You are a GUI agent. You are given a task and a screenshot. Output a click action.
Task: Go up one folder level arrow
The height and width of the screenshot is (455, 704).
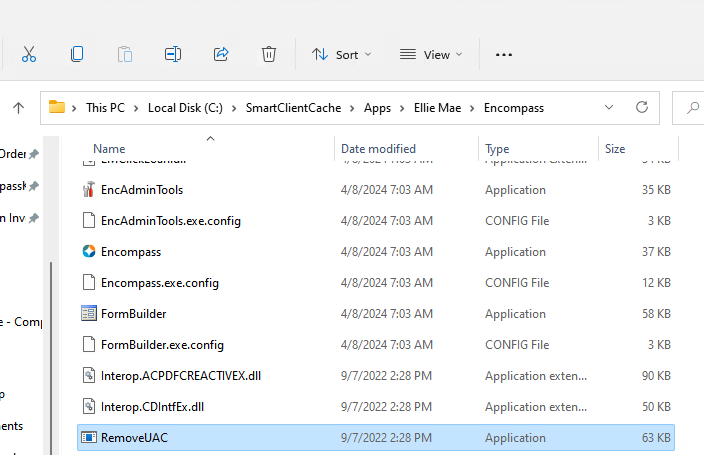(x=18, y=108)
